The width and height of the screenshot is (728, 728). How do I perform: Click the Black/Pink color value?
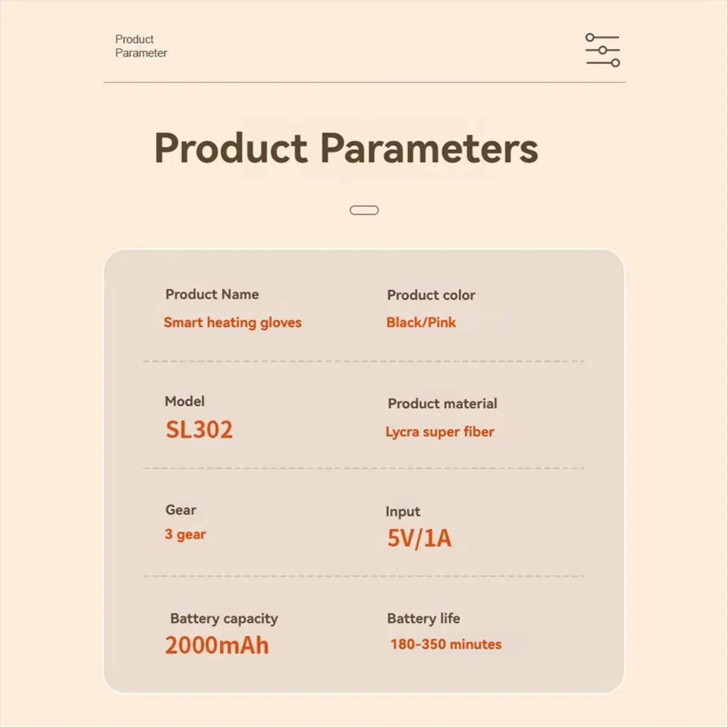pos(421,322)
